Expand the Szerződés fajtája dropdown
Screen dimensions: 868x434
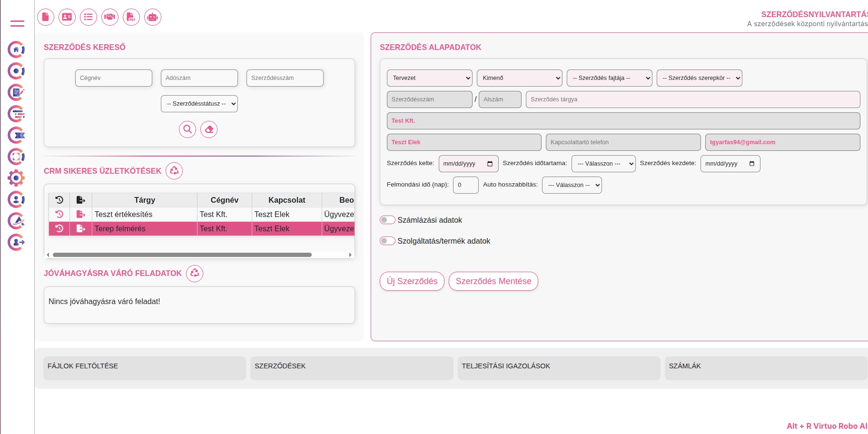(609, 78)
